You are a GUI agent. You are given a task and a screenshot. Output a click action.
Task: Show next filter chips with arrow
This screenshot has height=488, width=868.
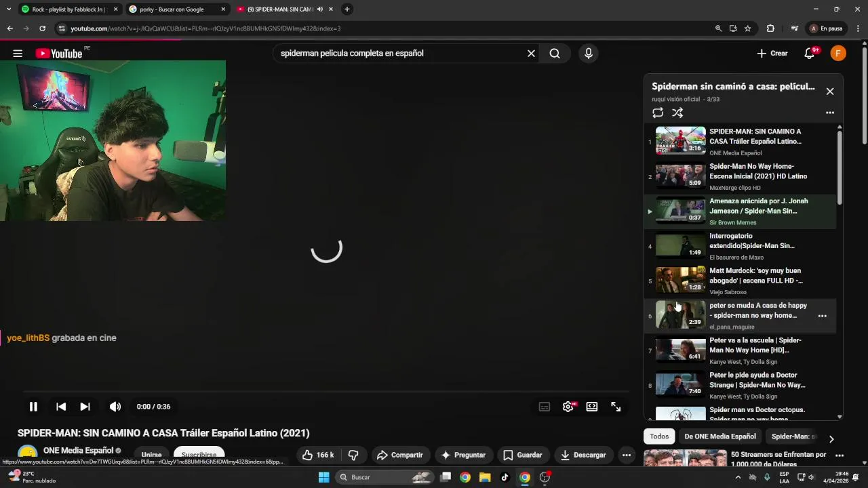831,439
